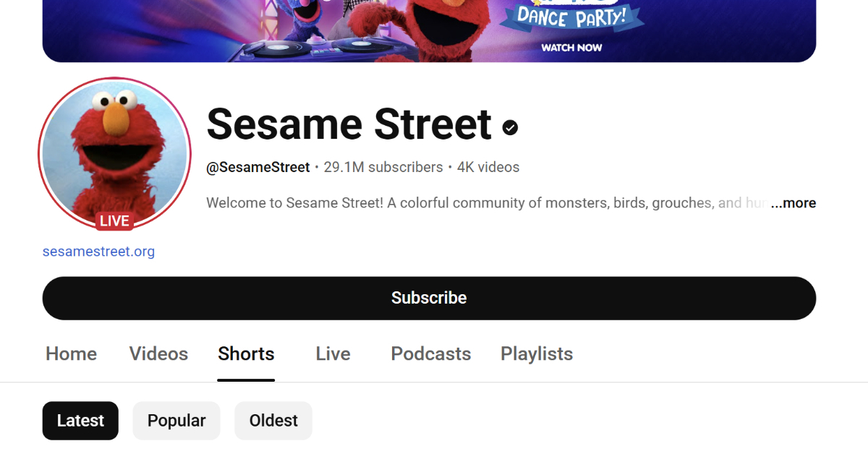Switch to the Videos tab
The height and width of the screenshot is (454, 868).
click(x=158, y=354)
